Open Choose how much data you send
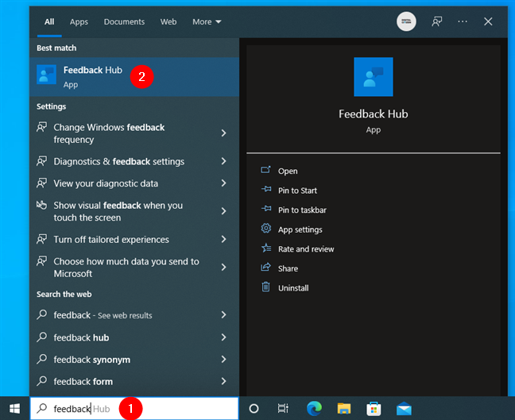The width and height of the screenshot is (515, 420). pos(134,268)
